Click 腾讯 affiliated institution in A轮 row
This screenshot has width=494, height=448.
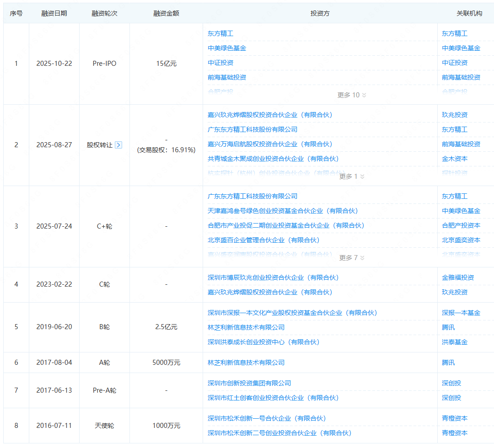(448, 363)
